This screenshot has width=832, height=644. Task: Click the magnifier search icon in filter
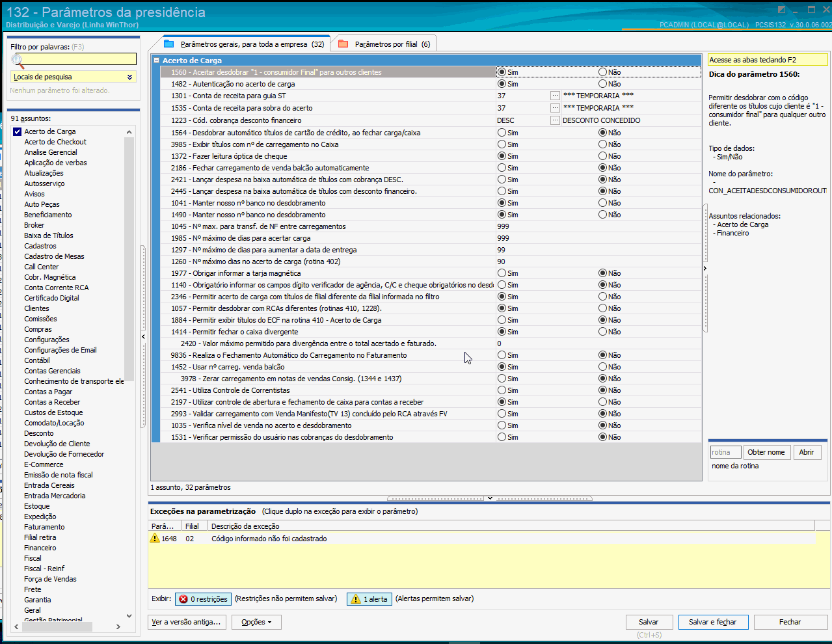(18, 60)
